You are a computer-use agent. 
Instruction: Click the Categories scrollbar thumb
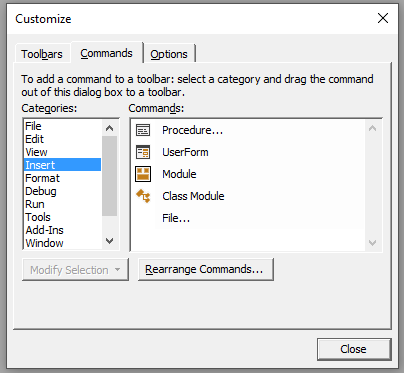[x=109, y=176]
